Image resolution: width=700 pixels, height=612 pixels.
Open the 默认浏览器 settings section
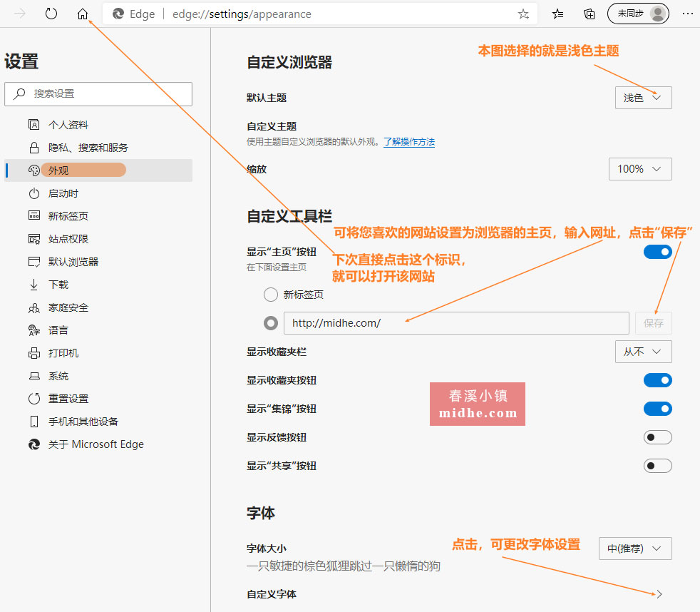(x=98, y=262)
